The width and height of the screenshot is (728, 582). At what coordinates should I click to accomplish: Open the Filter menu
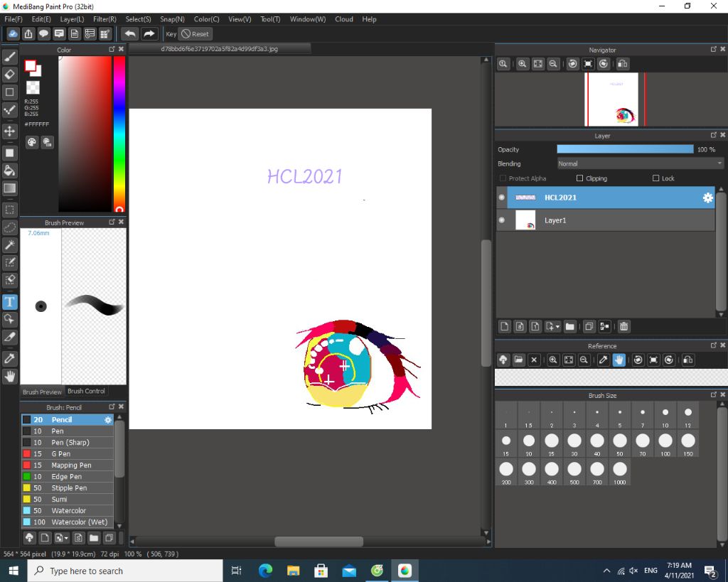coord(105,19)
